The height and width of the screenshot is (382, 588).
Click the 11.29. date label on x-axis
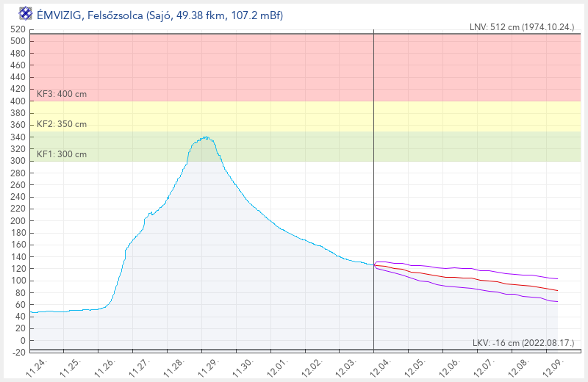[x=208, y=367]
